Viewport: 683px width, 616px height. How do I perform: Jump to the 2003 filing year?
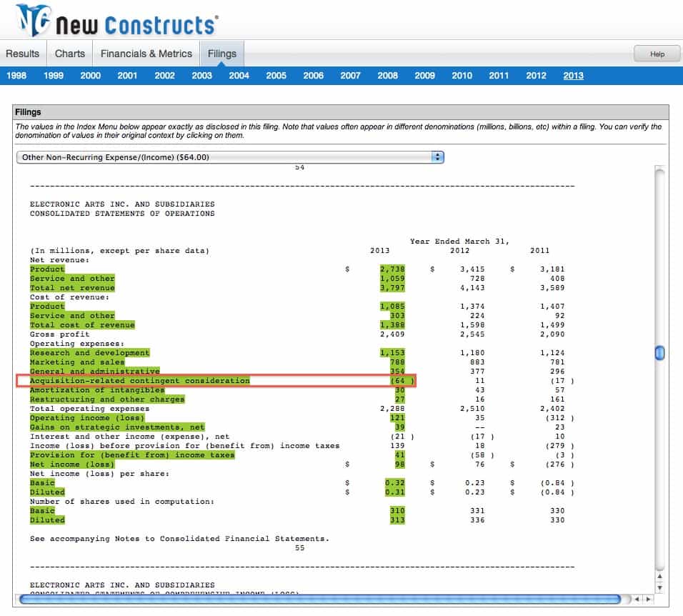(x=202, y=76)
